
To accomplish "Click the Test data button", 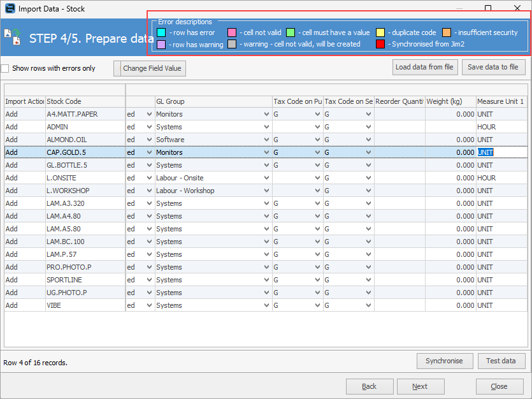I will click(501, 361).
